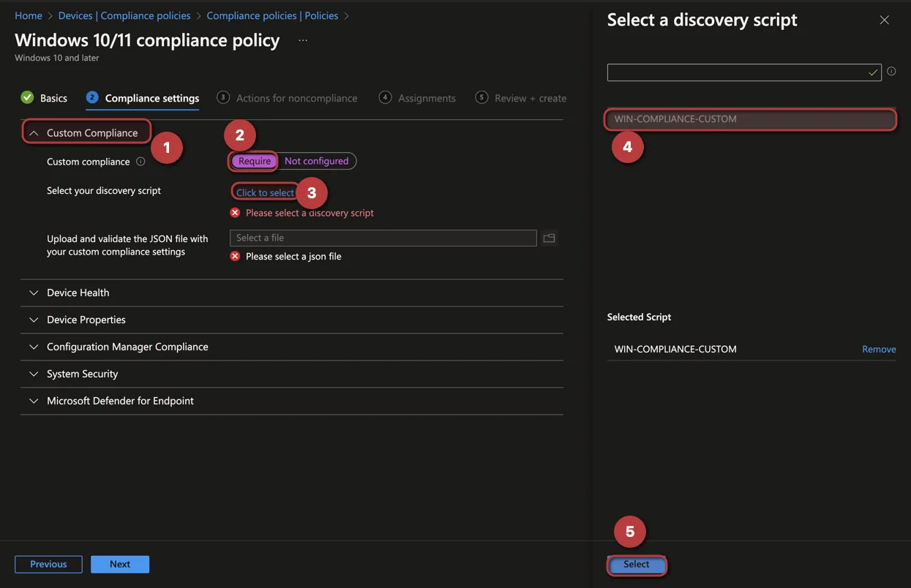The image size is (911, 588).
Task: Click info icon beside discovery script search
Action: (x=891, y=72)
